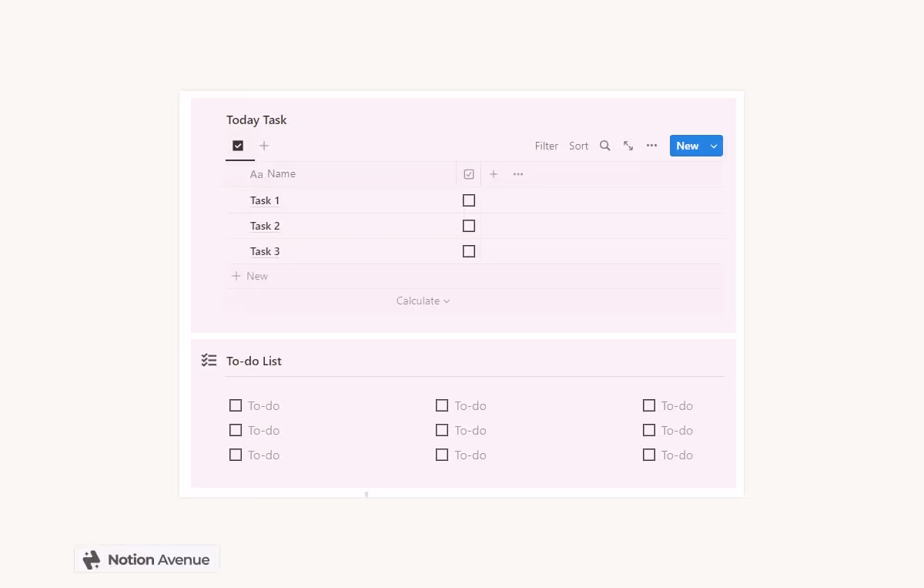Open the Task 1 row
The image size is (924, 588).
pyautogui.click(x=265, y=200)
